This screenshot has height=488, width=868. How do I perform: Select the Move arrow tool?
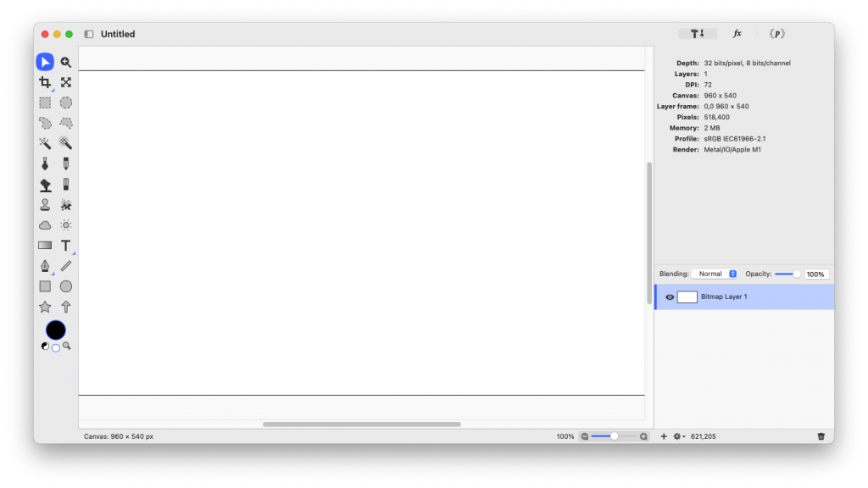pos(45,62)
